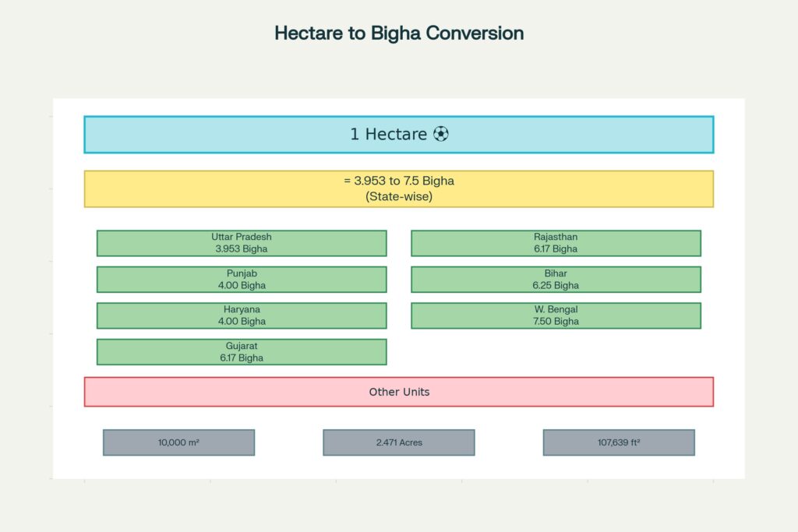Click the 10,000 m² unit box

(178, 442)
